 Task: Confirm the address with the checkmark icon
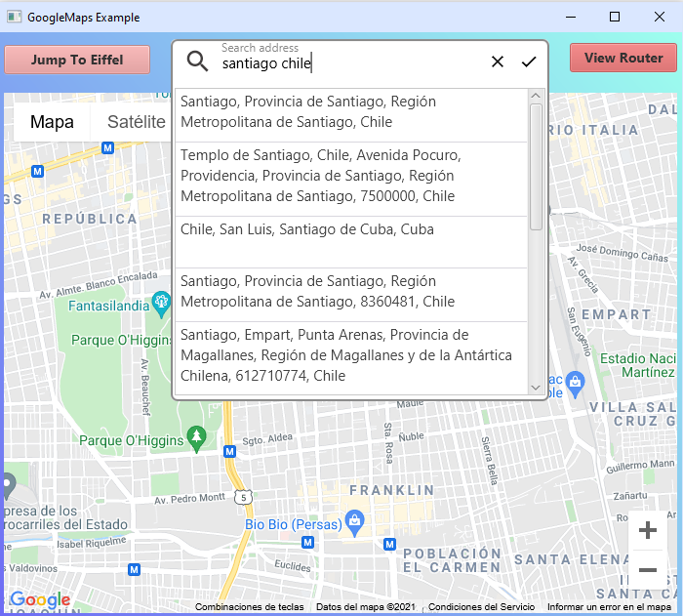(x=529, y=62)
